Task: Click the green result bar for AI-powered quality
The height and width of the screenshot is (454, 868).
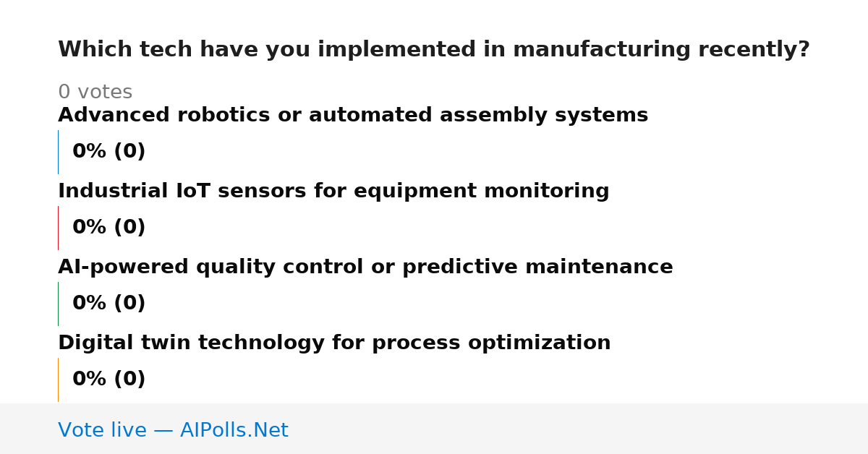Action: [x=58, y=304]
